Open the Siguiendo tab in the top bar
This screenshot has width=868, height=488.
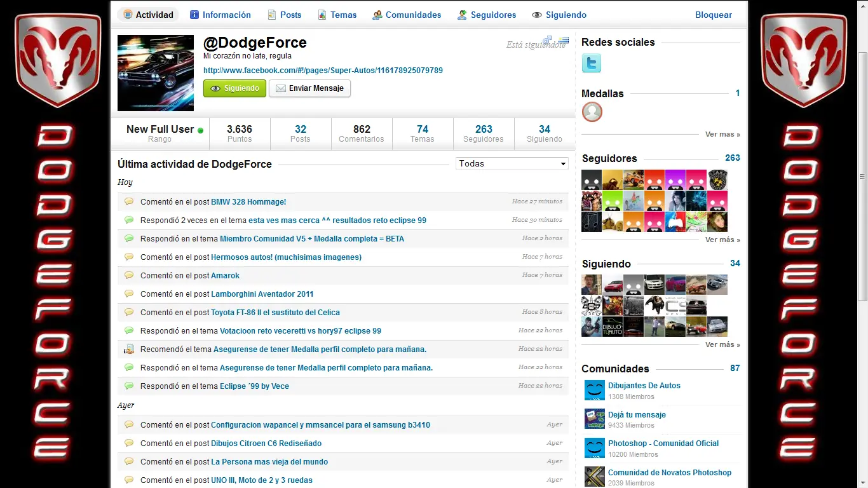[x=559, y=15]
